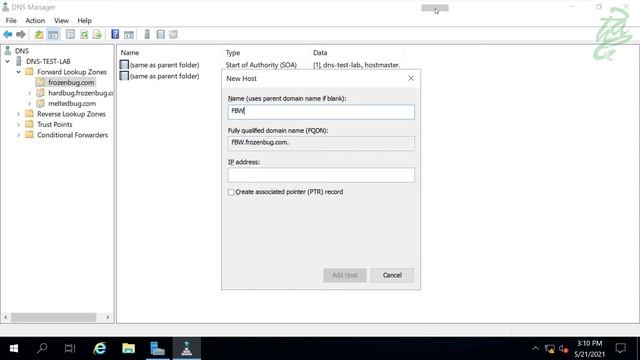Click the green Refresh toolbar icon
Image resolution: width=640 pixels, height=360 pixels.
click(84, 35)
